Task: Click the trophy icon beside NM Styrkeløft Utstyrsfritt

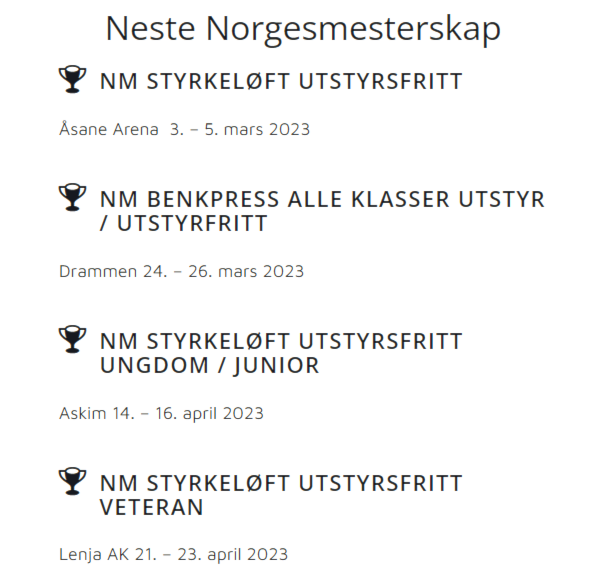Action: [x=72, y=79]
